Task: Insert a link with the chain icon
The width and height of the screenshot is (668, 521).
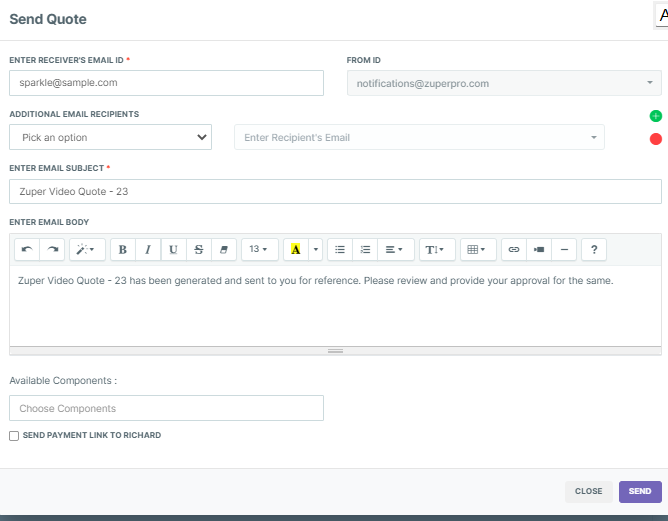Action: (x=514, y=249)
